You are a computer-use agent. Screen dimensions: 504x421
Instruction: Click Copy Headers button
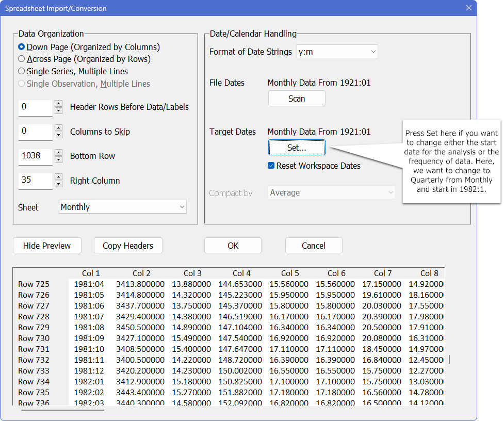pyautogui.click(x=128, y=246)
